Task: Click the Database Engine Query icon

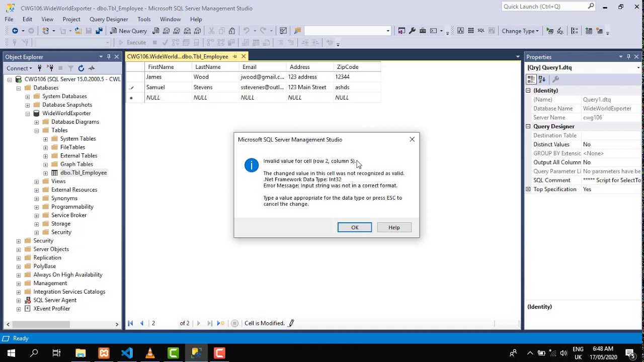Action: (x=156, y=31)
